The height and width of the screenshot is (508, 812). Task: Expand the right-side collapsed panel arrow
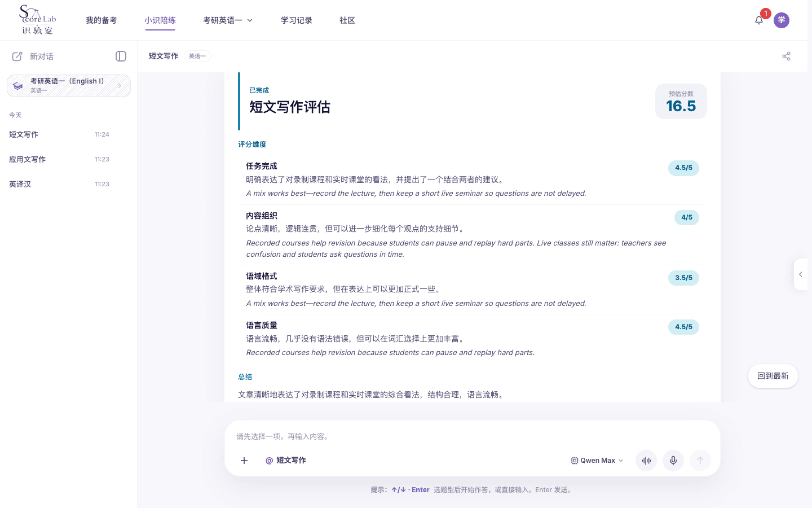801,274
